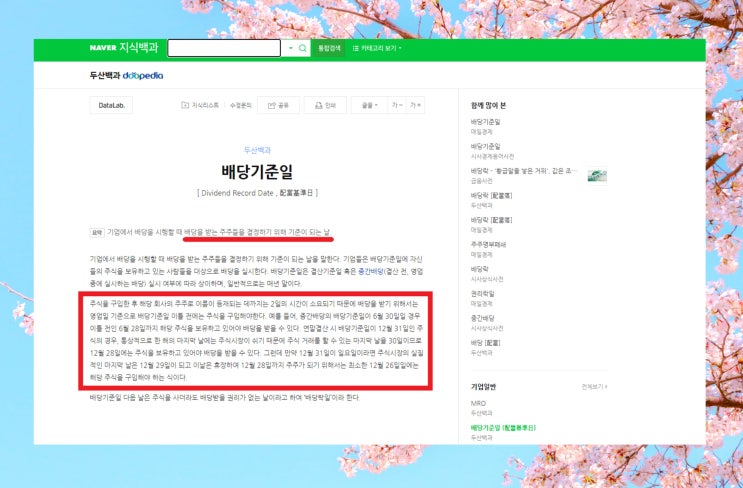Open sidebar 주주명부폐쇄 entry
This screenshot has width=743, height=488.
tap(488, 244)
